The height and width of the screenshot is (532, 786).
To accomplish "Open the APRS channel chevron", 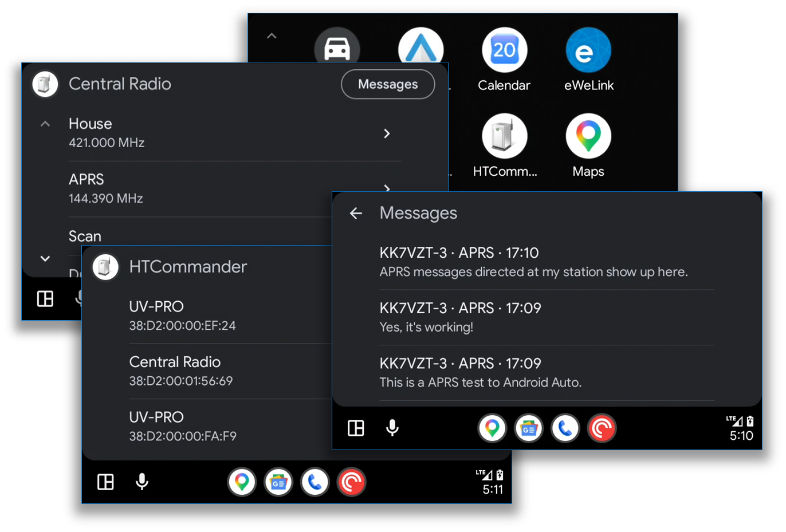I will (387, 188).
